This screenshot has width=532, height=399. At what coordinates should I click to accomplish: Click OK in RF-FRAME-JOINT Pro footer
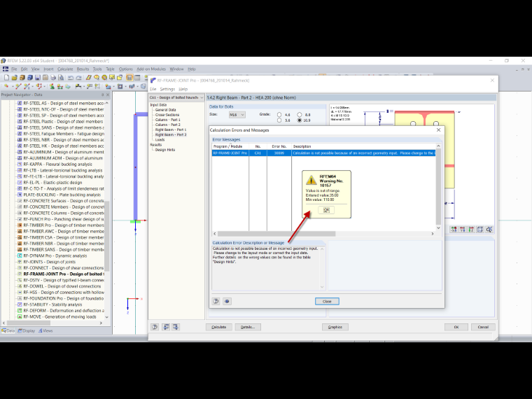tap(456, 327)
